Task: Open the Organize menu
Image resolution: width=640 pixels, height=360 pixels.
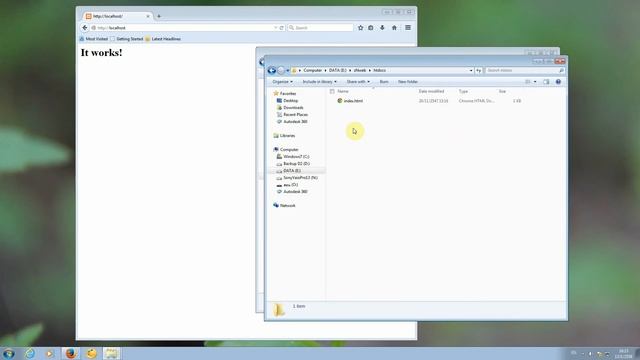Action: point(282,82)
